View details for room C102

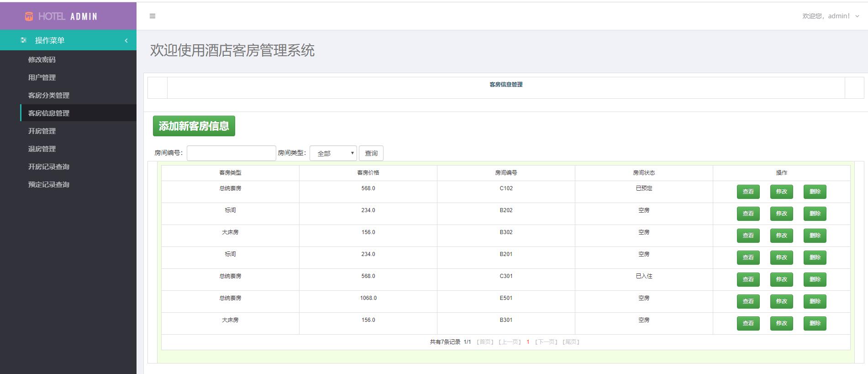[x=748, y=192]
